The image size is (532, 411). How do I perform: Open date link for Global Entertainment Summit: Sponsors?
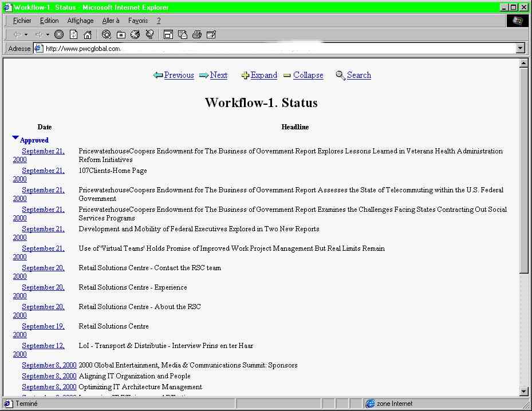49,365
